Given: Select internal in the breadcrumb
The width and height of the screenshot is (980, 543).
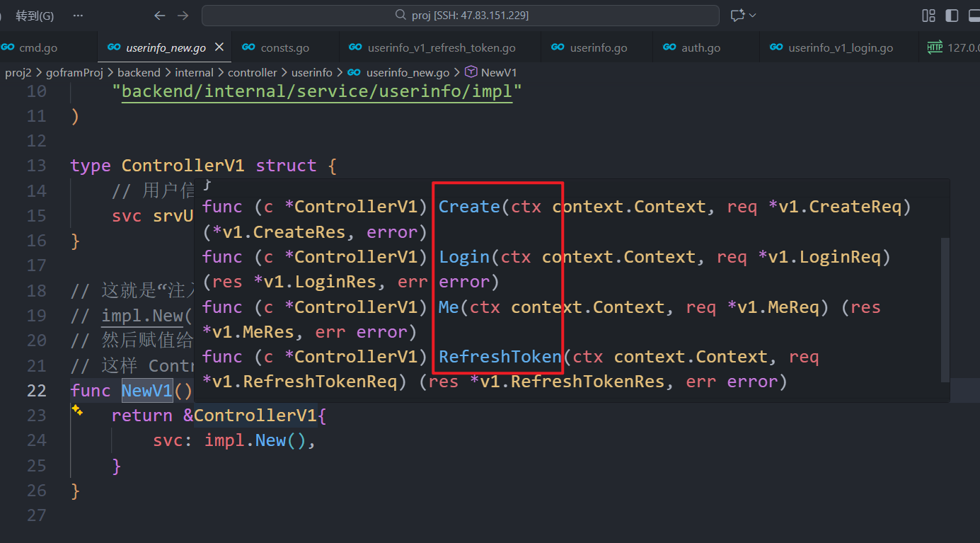Looking at the screenshot, I should pos(194,72).
